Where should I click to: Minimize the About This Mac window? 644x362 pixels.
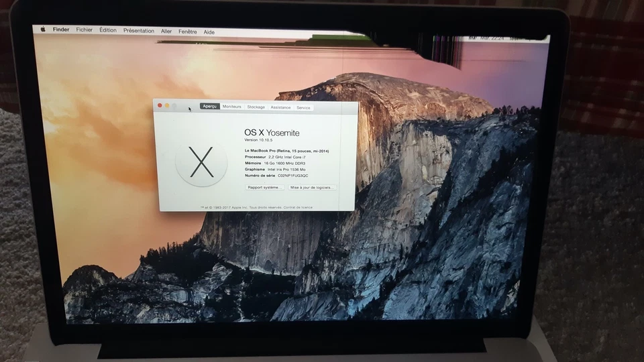click(x=167, y=105)
